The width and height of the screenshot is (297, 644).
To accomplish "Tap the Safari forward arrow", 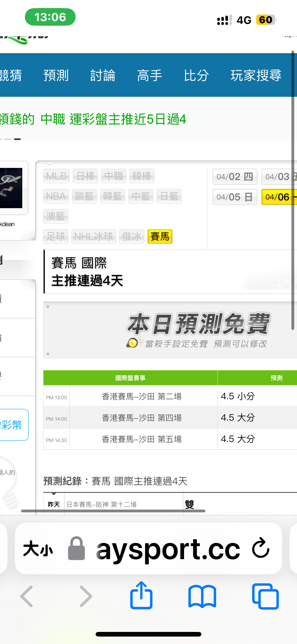I will point(86,596).
